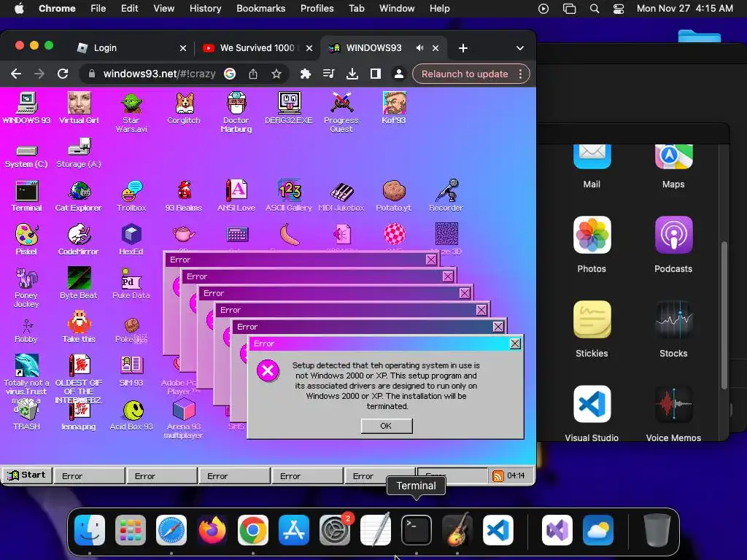Image resolution: width=747 pixels, height=560 pixels.
Task: Open System (C:) drive icon
Action: point(27,156)
